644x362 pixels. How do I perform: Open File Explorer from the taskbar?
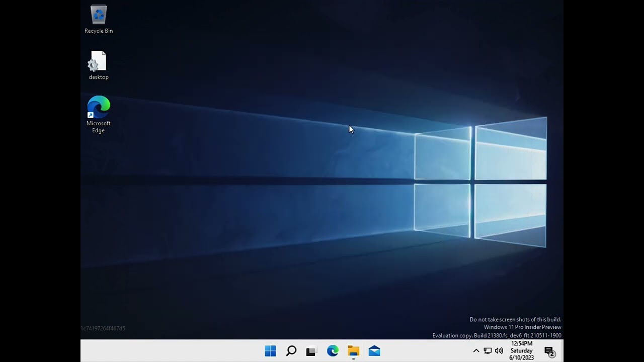tap(353, 351)
